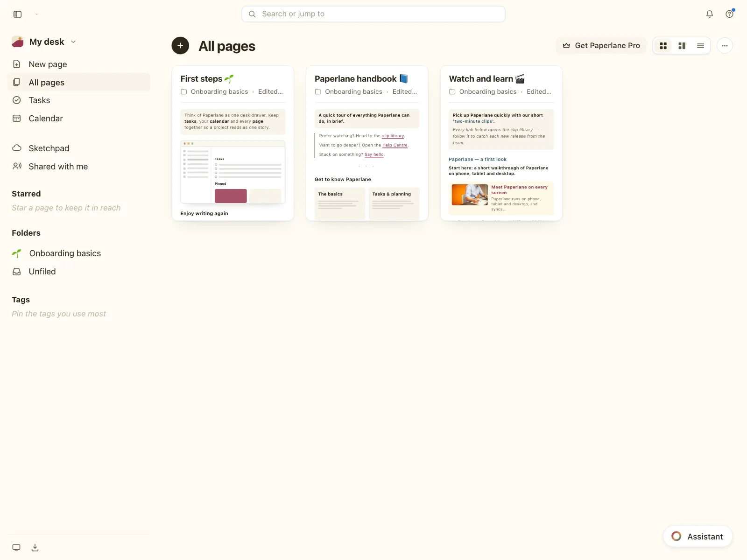
Task: Open the more options ellipsis menu
Action: tap(725, 46)
